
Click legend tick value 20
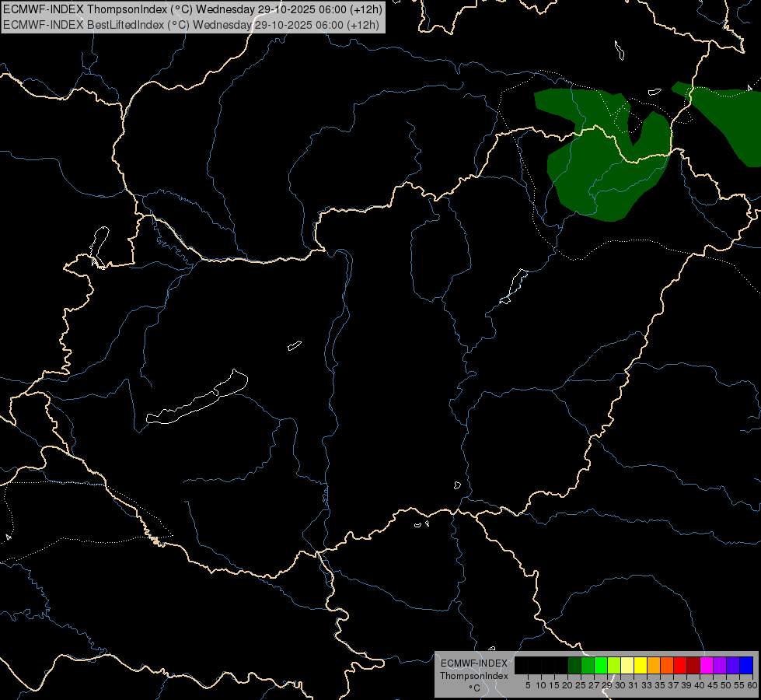[567, 685]
